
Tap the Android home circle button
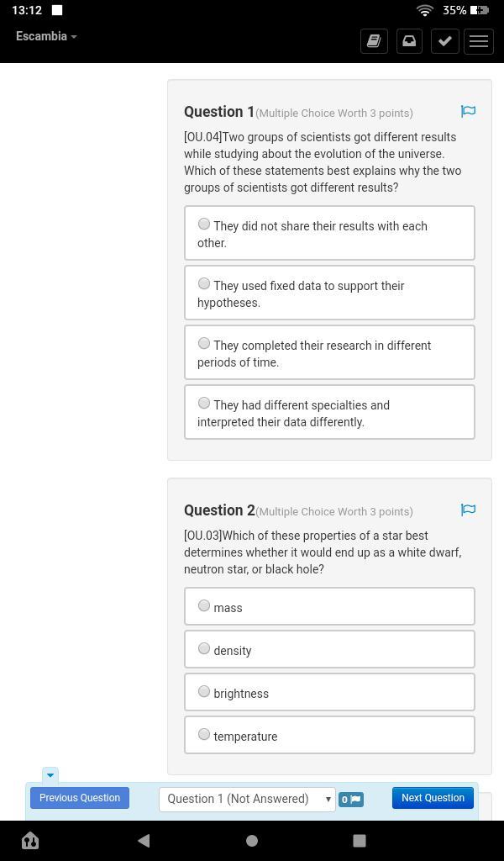coord(251,840)
